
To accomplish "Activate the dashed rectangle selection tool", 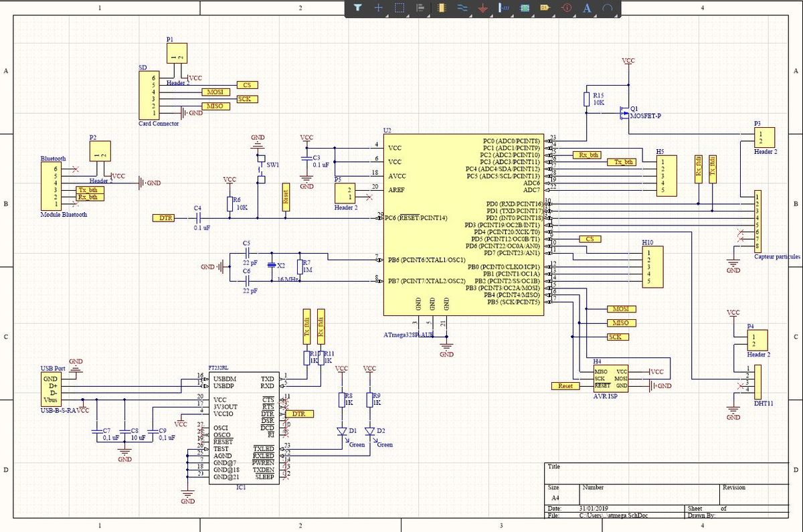I will pos(399,8).
